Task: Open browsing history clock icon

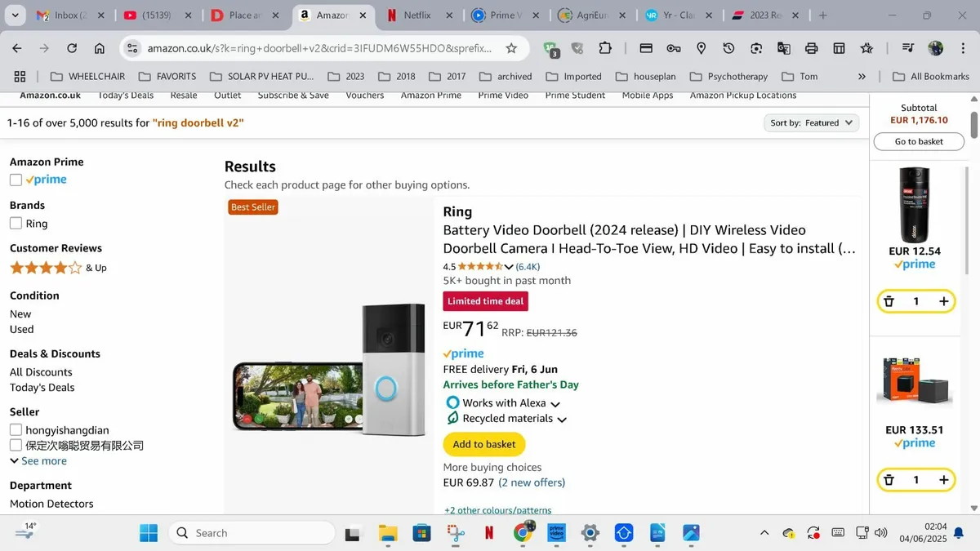Action: (x=728, y=48)
